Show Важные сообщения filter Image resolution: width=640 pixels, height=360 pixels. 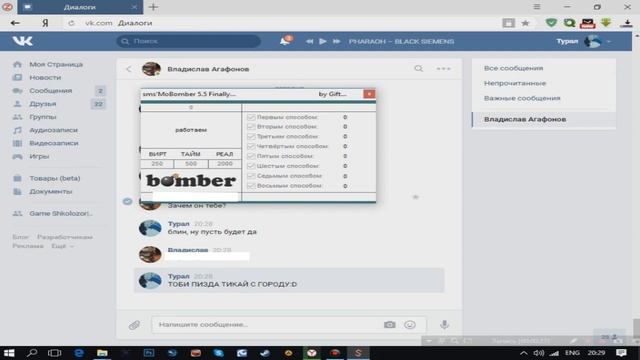point(522,98)
